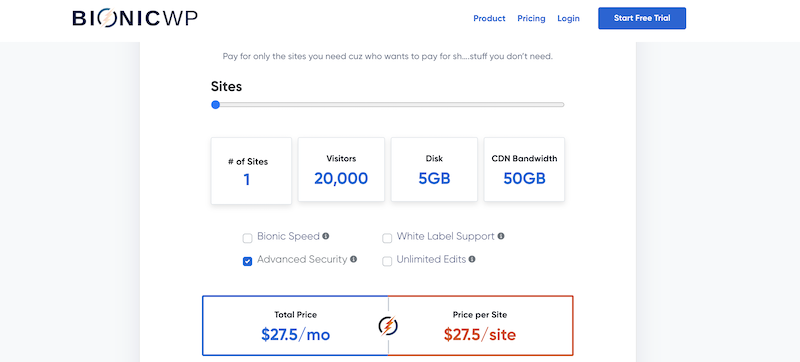Uncheck the Advanced Security checkbox

click(x=247, y=262)
